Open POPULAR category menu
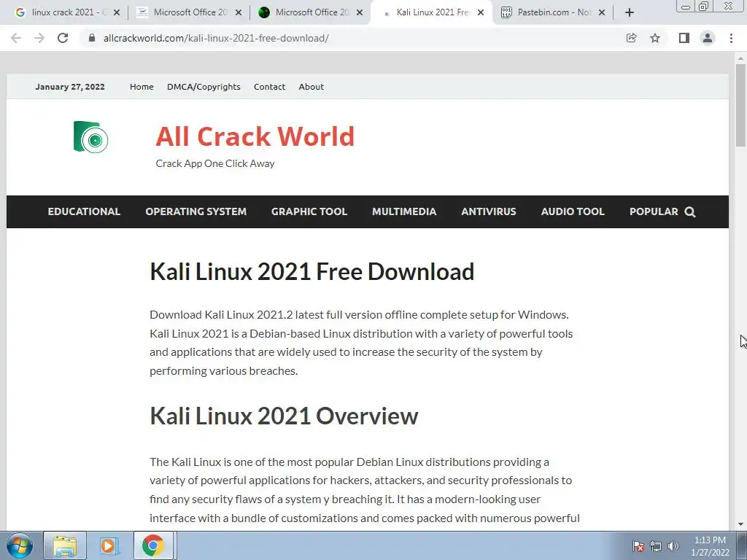 [x=654, y=211]
